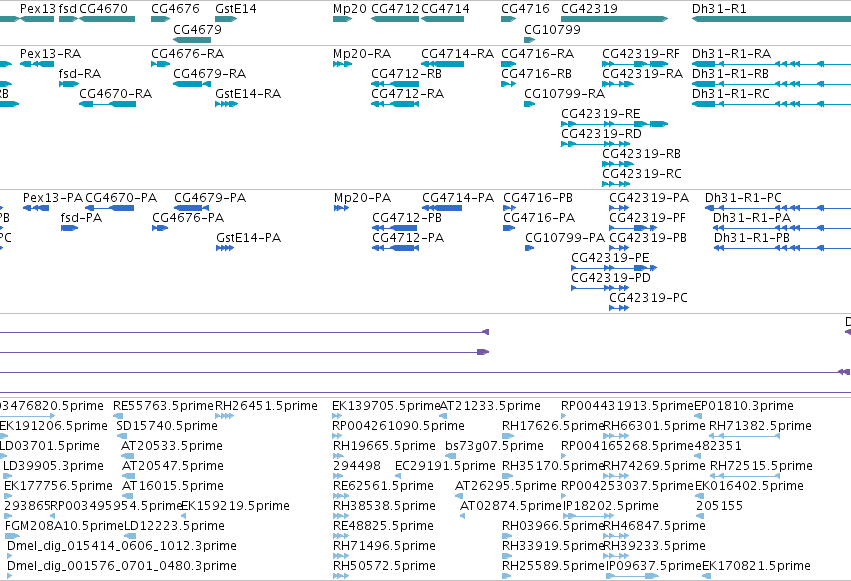Screen dimensions: 851x581
Task: Click the EK170821.5prime EST label
Action: 757,566
